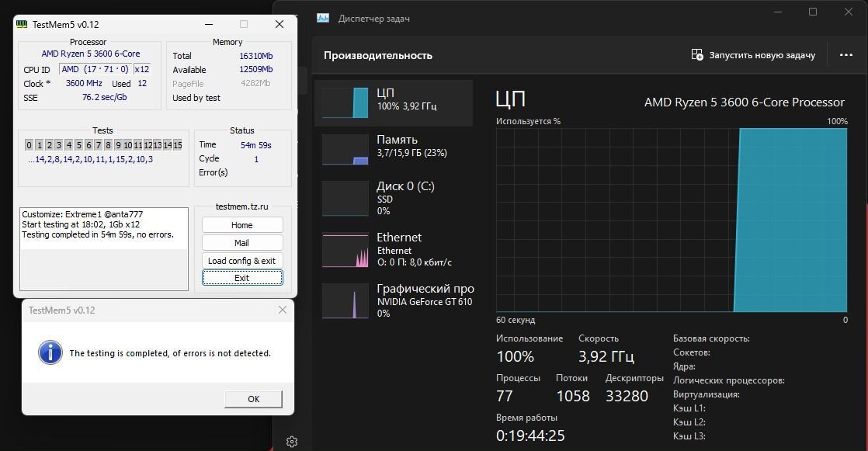This screenshot has width=868, height=451.
Task: Click the Скорость '3,92 ГГц' value
Action: (x=606, y=356)
